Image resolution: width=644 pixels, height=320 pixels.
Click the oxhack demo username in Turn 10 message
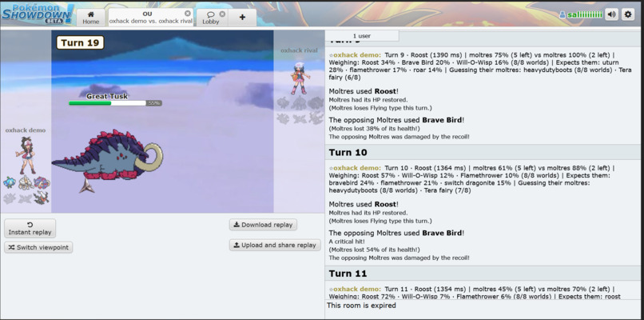tap(357, 168)
